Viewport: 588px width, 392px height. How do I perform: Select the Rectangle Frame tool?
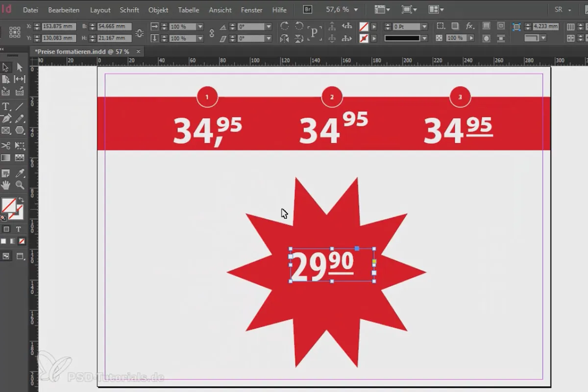click(x=6, y=130)
